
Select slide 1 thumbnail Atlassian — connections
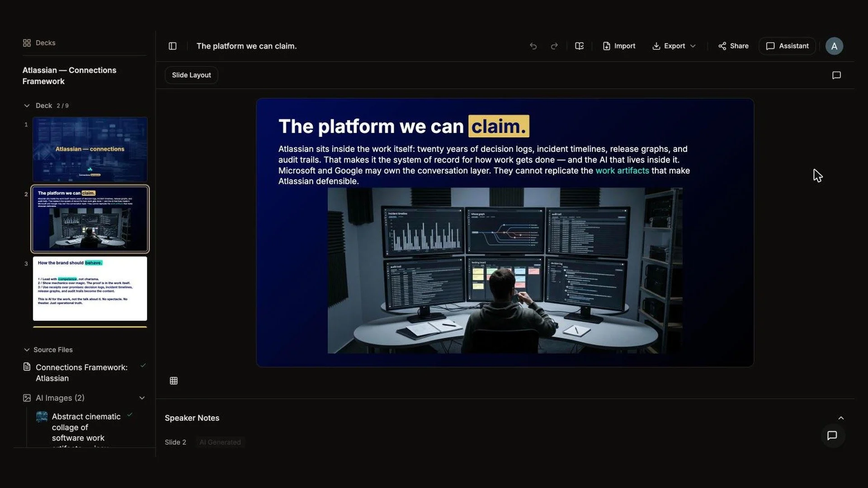click(90, 149)
